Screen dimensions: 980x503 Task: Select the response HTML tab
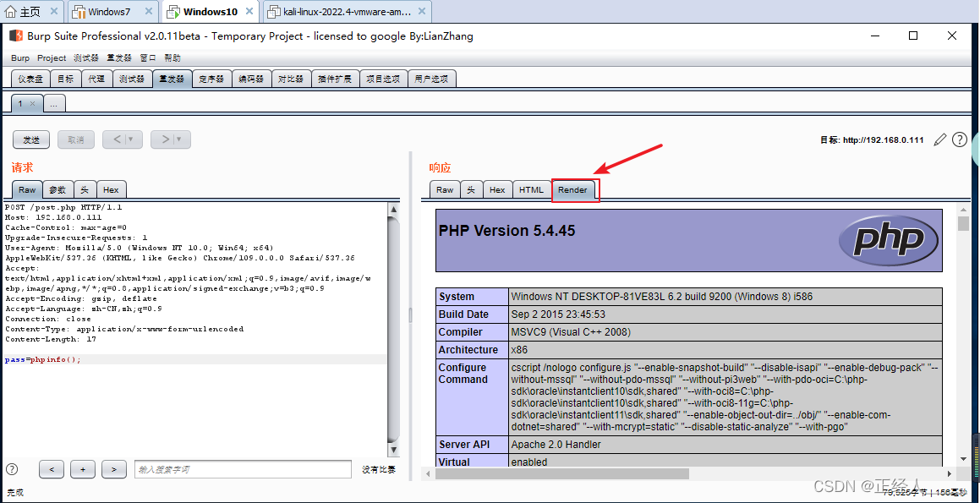click(531, 190)
